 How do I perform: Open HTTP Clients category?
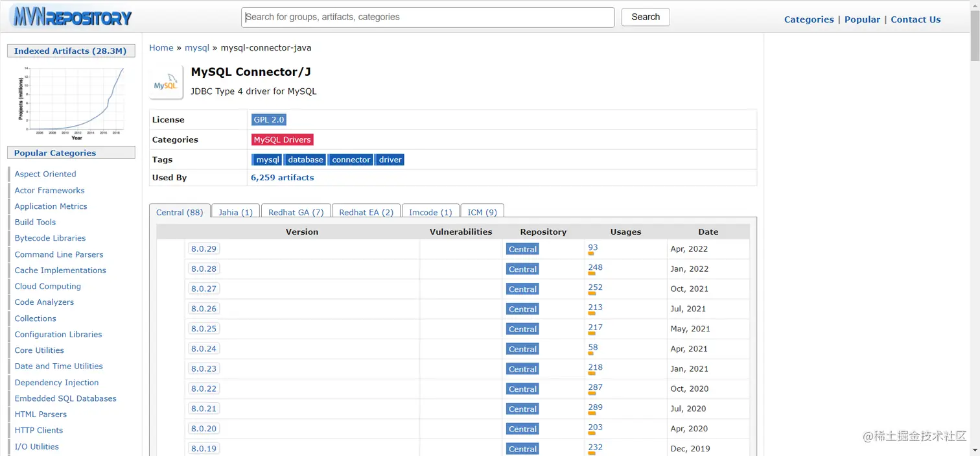39,430
